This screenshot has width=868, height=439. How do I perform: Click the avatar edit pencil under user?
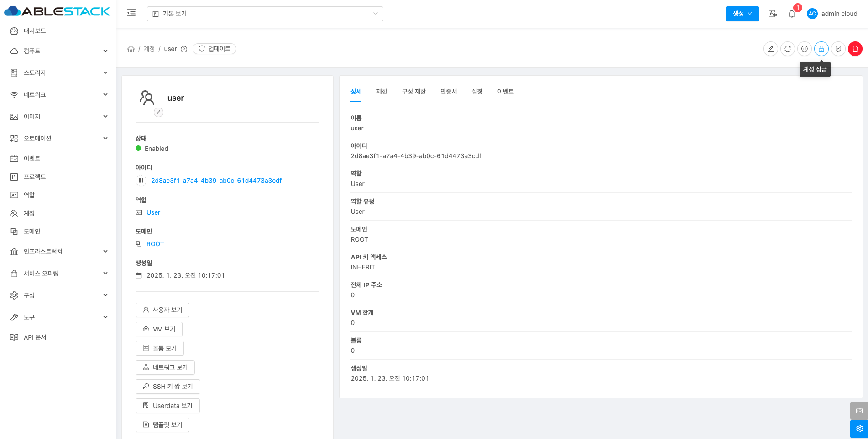click(158, 112)
